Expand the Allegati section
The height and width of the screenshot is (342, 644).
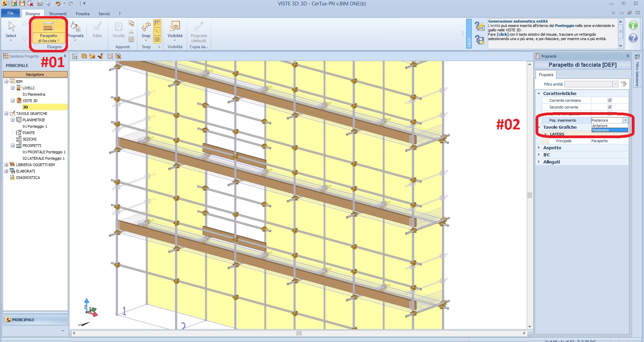click(x=539, y=162)
